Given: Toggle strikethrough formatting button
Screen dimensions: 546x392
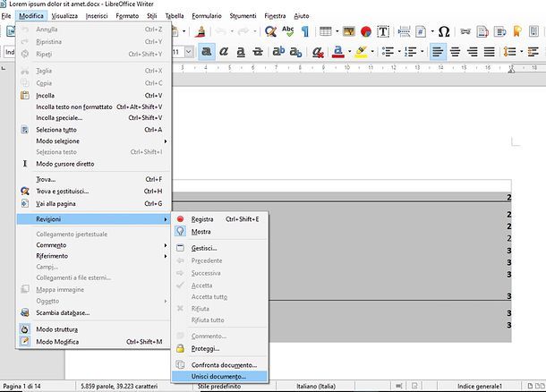Looking at the screenshot, I should pyautogui.click(x=258, y=52).
